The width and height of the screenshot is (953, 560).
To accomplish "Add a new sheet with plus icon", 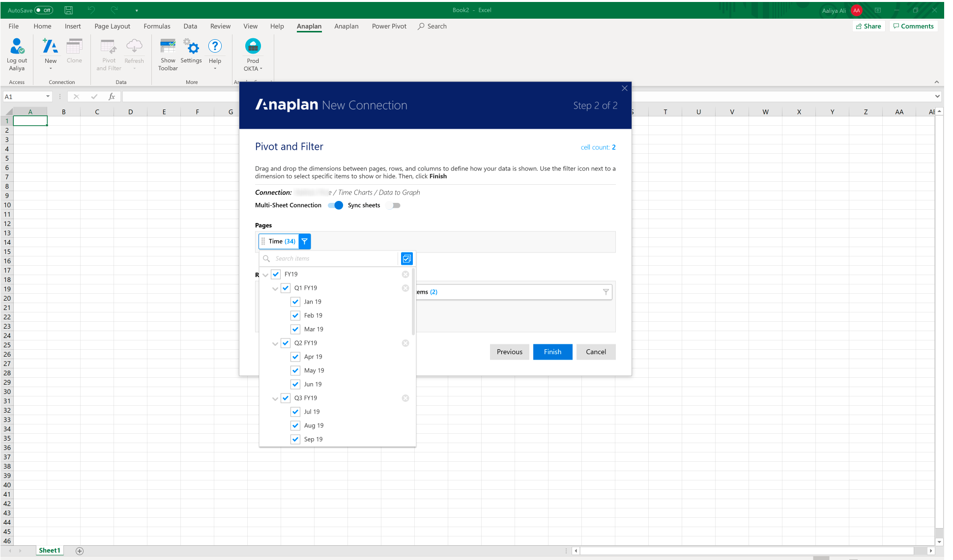I will coord(80,551).
